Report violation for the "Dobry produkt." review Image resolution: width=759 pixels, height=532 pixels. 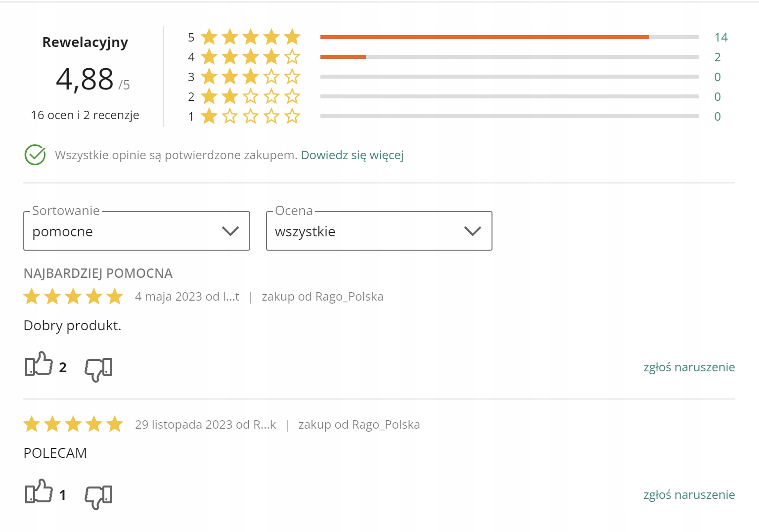(x=689, y=367)
